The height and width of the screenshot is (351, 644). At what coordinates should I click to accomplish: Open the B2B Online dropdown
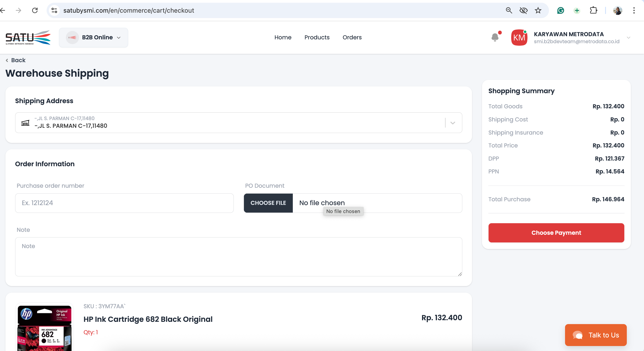[93, 38]
